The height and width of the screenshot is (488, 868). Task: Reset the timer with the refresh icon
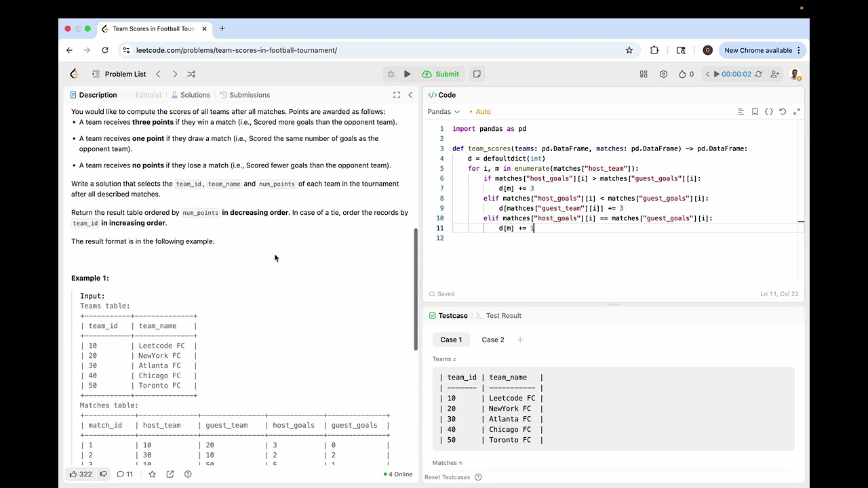(758, 74)
